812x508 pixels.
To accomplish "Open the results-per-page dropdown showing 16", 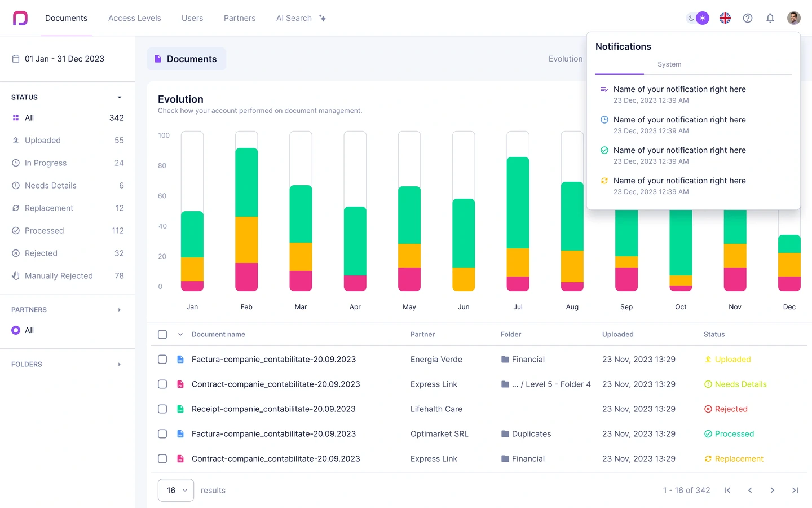I will [176, 491].
